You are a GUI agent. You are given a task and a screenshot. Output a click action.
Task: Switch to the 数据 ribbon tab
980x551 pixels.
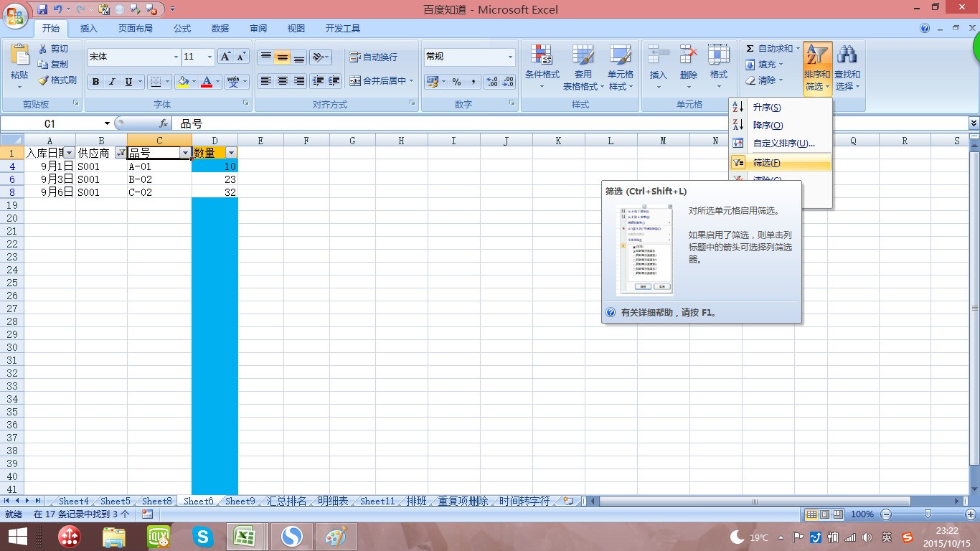(220, 29)
